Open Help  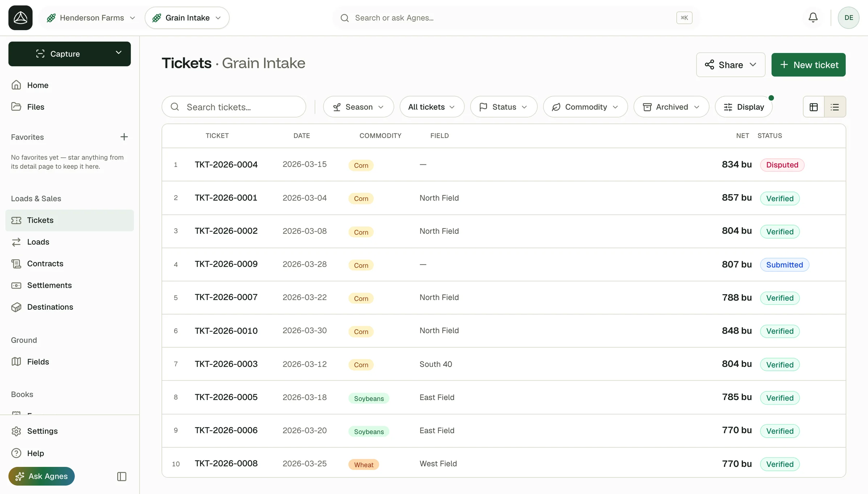(69, 453)
